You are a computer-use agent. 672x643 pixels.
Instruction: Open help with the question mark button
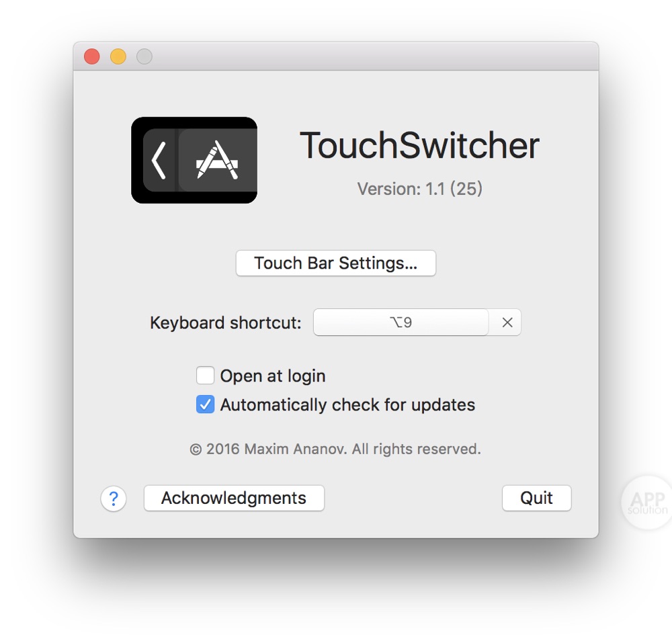(113, 499)
